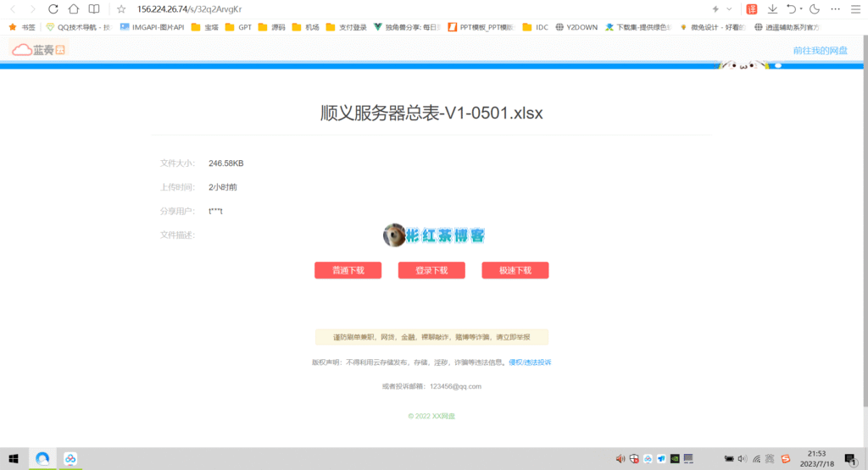Click the file title 顺义服务器总表-V1-0501.xlsx
This screenshot has height=470, width=868.
click(431, 113)
